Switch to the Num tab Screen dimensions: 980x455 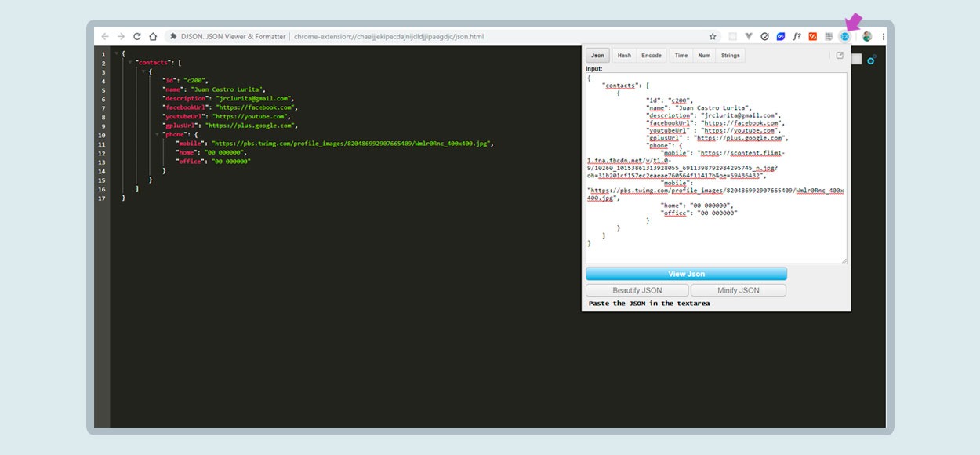pyautogui.click(x=704, y=56)
